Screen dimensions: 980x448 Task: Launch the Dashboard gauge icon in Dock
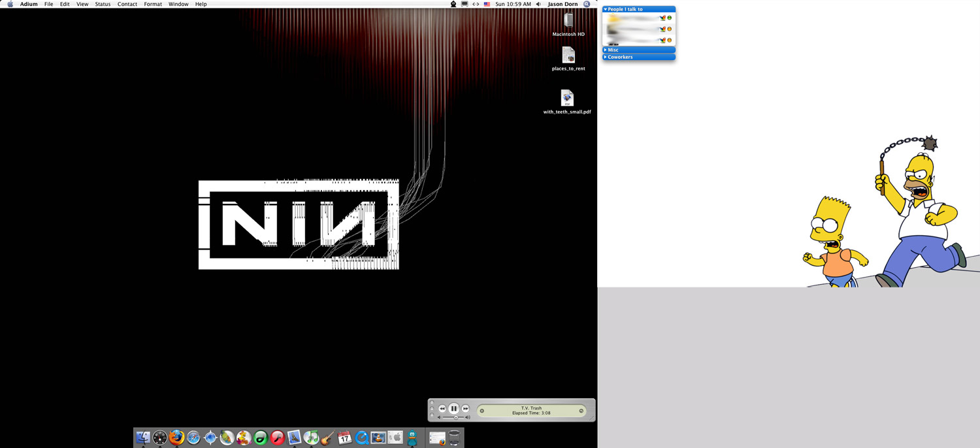tap(159, 438)
